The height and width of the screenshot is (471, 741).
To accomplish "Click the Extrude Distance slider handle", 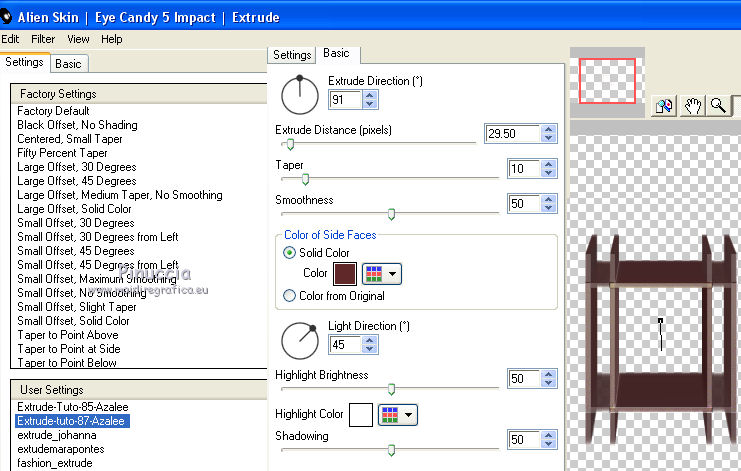I will [290, 144].
